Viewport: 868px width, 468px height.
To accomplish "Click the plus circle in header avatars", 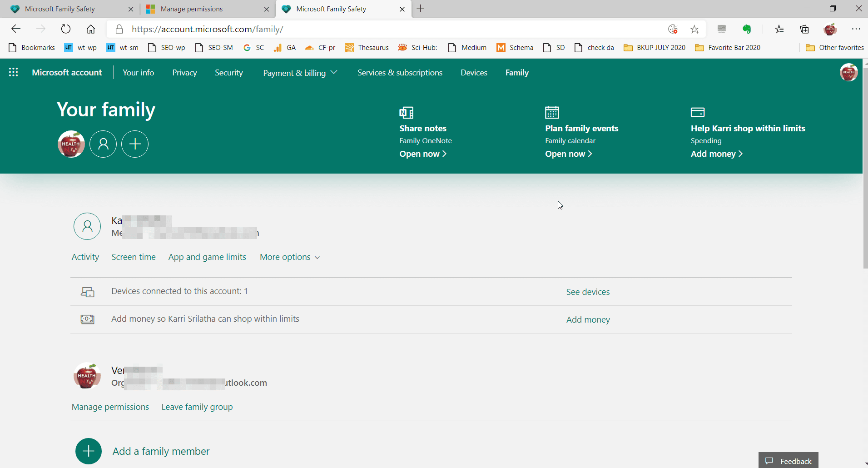I will (135, 144).
